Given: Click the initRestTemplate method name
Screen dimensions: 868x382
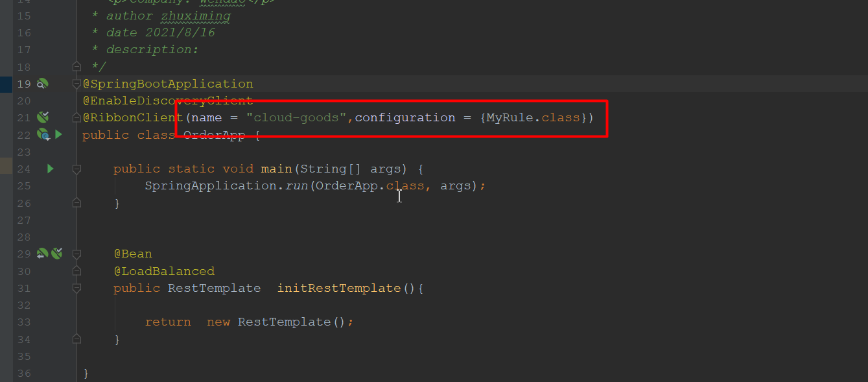Looking at the screenshot, I should point(338,288).
